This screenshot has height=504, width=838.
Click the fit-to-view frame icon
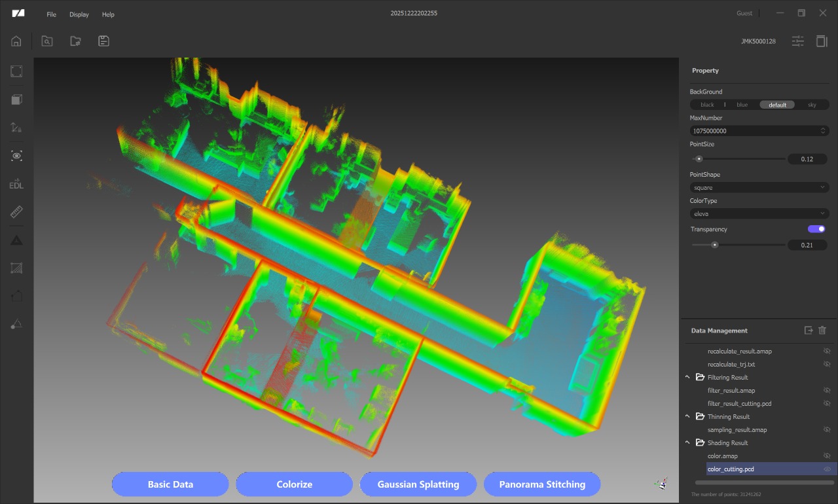pyautogui.click(x=16, y=71)
